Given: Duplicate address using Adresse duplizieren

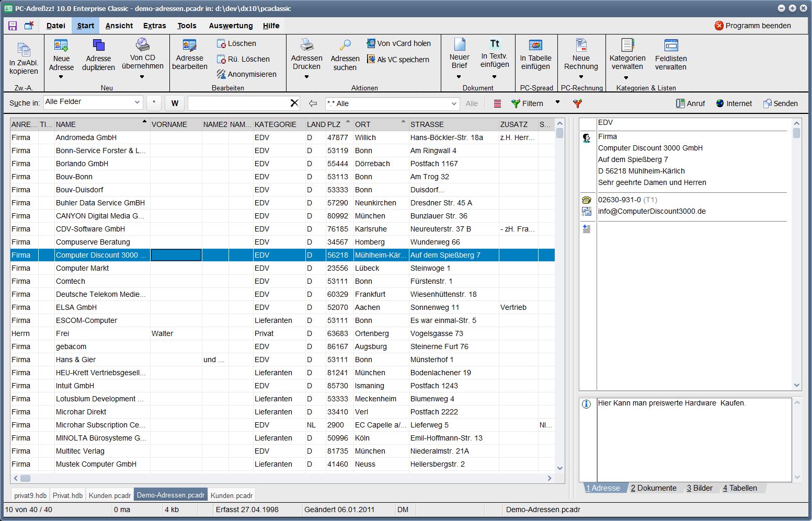Looking at the screenshot, I should point(98,55).
